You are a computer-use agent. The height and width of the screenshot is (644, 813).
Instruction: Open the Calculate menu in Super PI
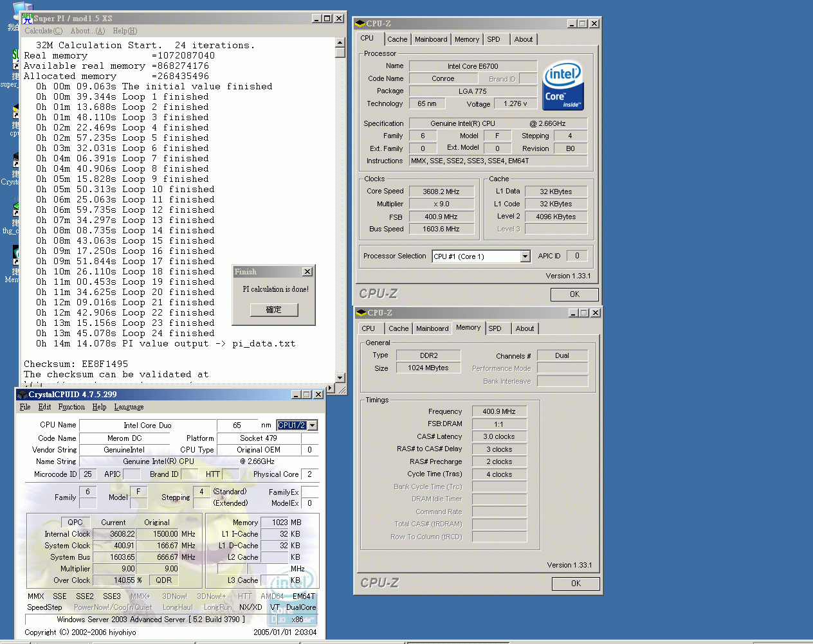coord(44,31)
